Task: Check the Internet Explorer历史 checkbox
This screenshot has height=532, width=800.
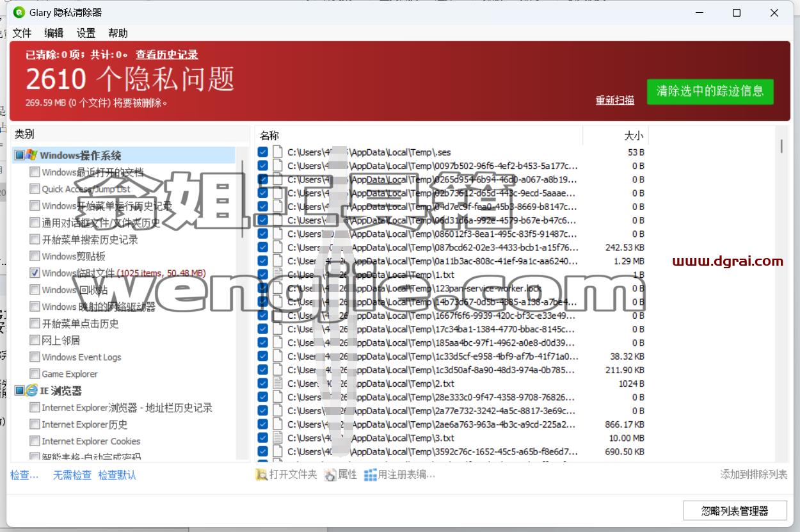Action: pyautogui.click(x=35, y=424)
